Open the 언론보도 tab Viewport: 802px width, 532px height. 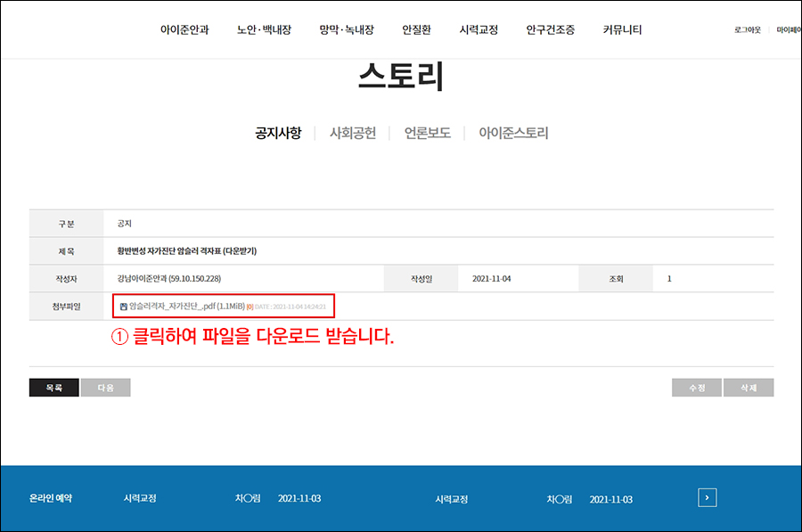pos(427,133)
